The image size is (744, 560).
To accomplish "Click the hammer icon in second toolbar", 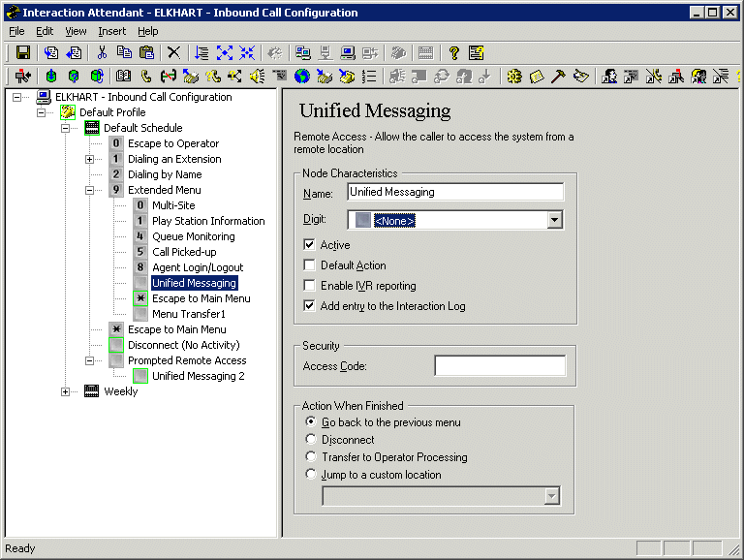I will click(x=559, y=76).
